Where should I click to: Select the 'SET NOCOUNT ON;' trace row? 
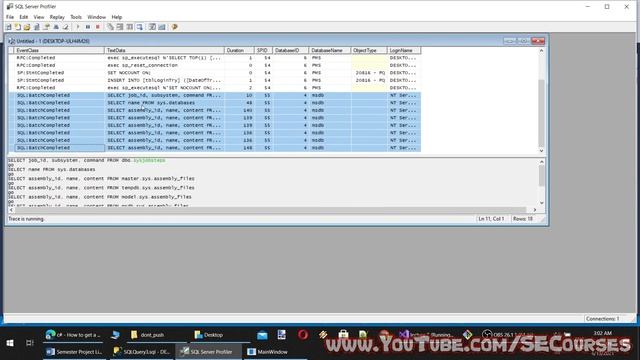(x=215, y=73)
